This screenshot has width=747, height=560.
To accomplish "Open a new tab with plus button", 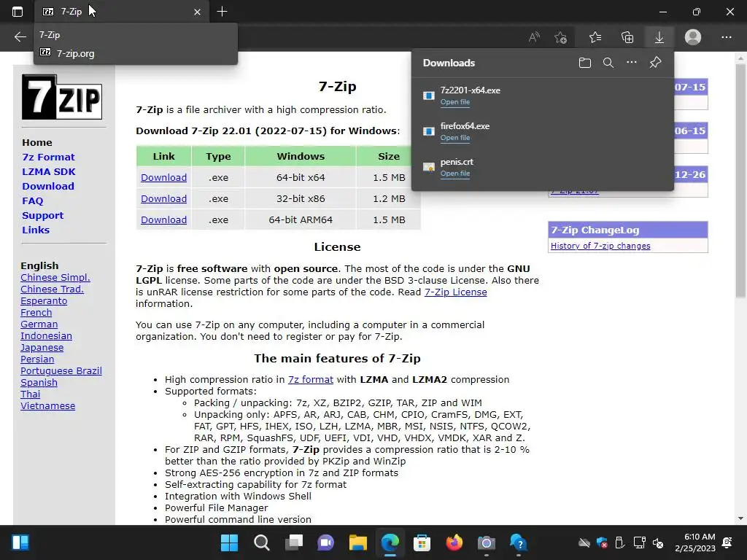I will pyautogui.click(x=222, y=12).
